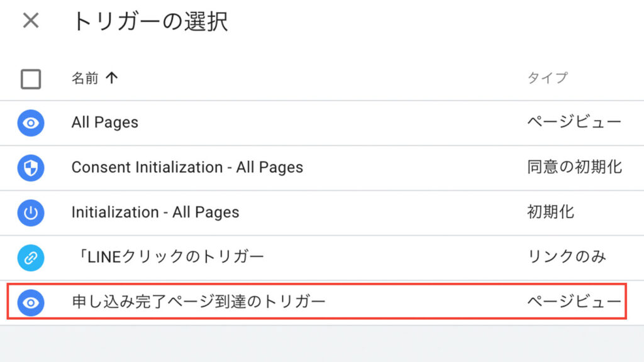This screenshot has width=644, height=362.
Task: Select the All Pages trigger name
Action: 105,123
